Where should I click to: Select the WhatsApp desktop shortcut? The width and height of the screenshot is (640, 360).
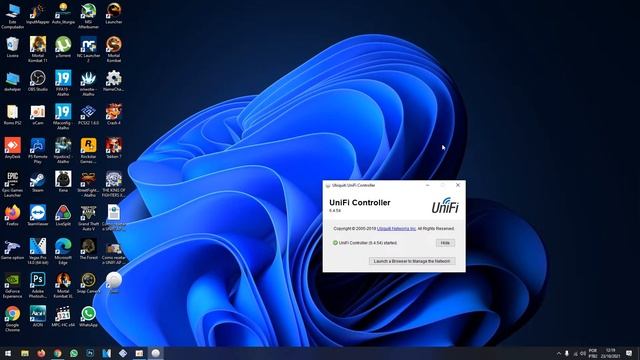coord(88,316)
